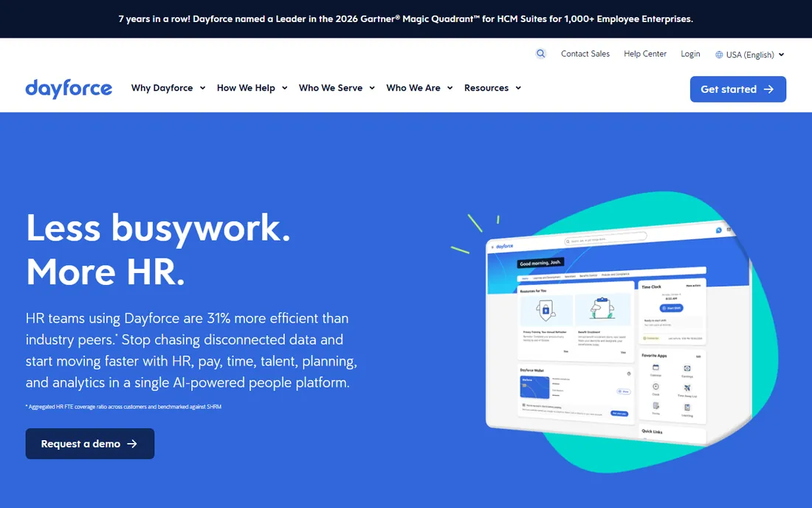Open the USA (English) language dropdown
This screenshot has height=508, width=812.
pos(750,55)
